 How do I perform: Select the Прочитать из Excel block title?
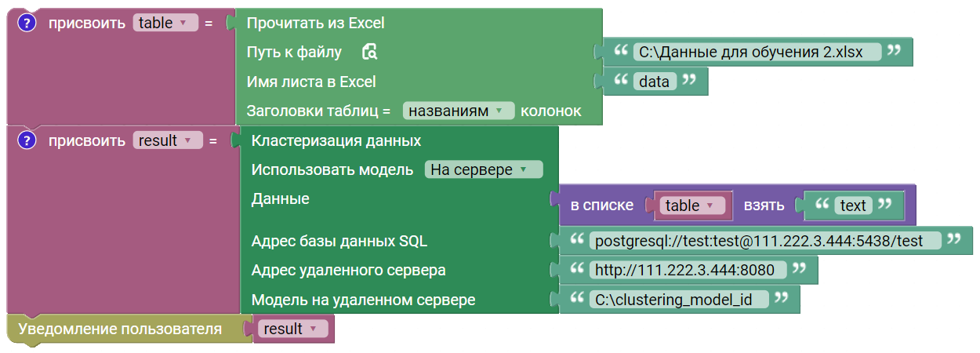[x=315, y=24]
